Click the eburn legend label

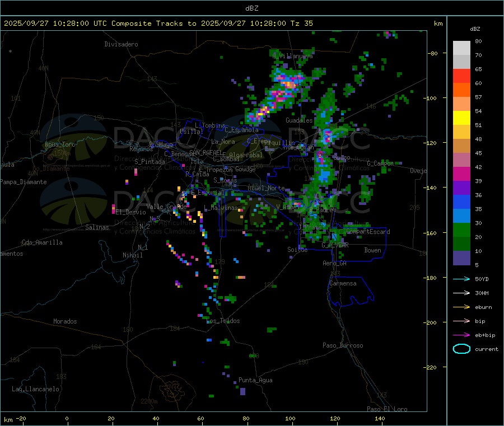(x=483, y=307)
